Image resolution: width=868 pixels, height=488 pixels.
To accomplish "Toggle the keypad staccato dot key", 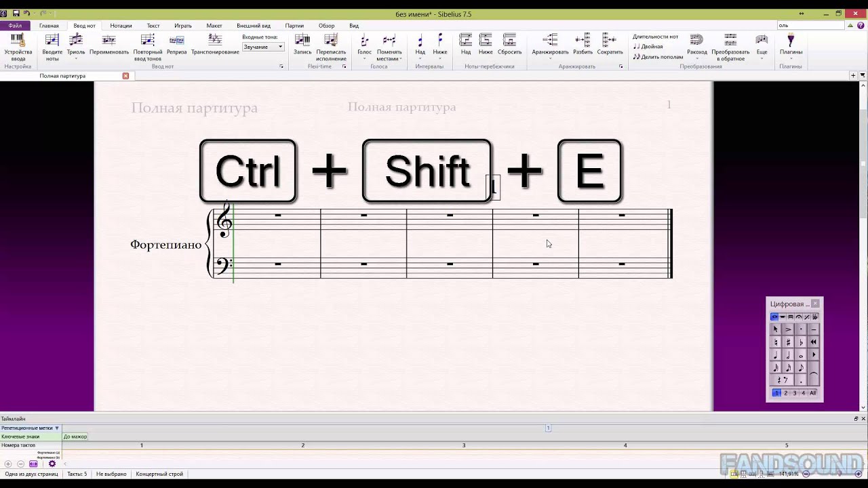I will click(x=801, y=329).
